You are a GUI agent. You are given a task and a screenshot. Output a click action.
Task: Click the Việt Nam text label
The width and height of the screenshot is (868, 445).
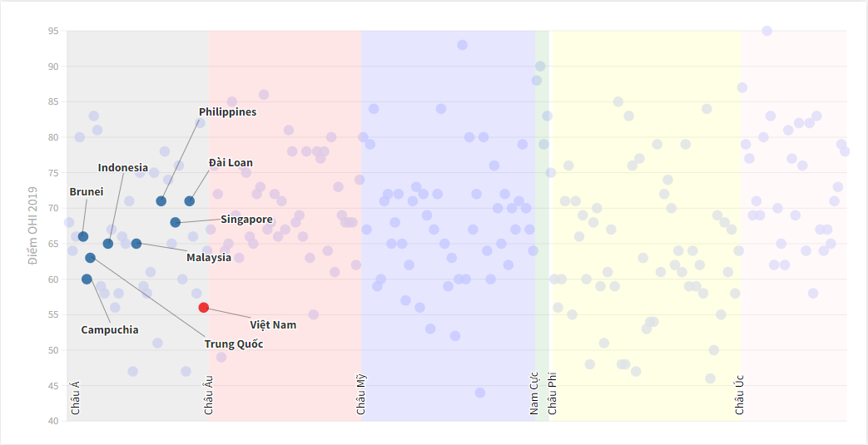(x=273, y=324)
